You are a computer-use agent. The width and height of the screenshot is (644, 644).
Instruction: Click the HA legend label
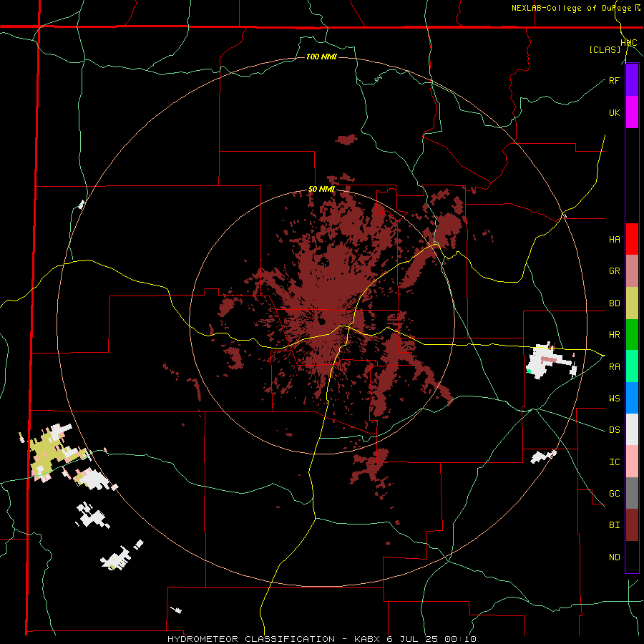pyautogui.click(x=614, y=240)
